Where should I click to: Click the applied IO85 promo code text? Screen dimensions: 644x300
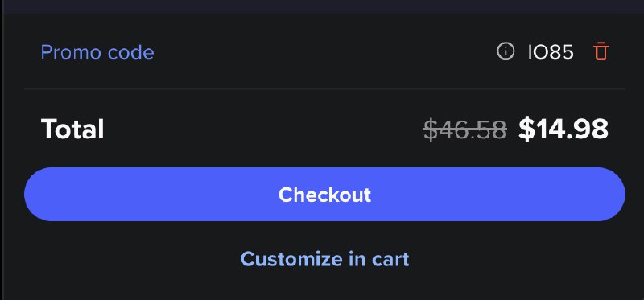pyautogui.click(x=551, y=52)
